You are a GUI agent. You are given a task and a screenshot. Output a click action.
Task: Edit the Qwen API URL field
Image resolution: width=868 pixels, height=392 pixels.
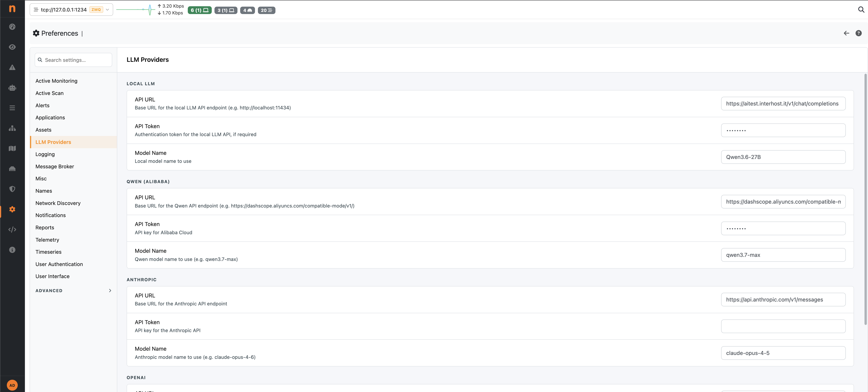coord(783,201)
